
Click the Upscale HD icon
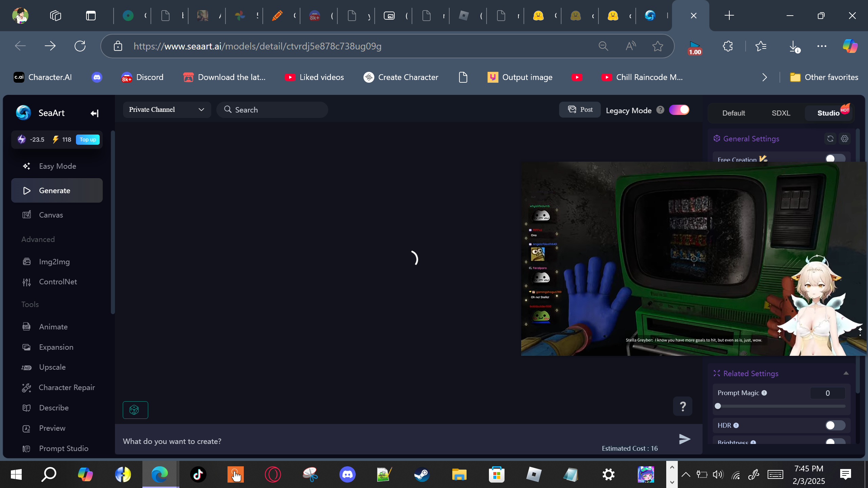26,367
